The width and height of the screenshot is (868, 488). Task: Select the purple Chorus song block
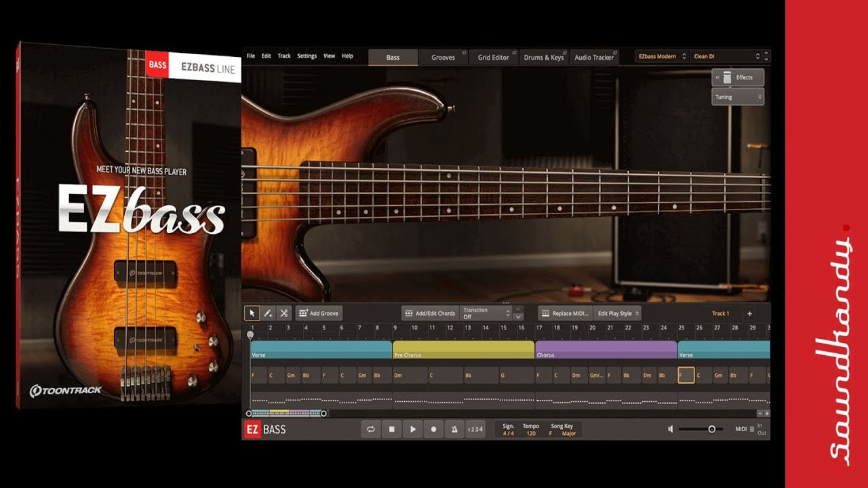tap(606, 349)
